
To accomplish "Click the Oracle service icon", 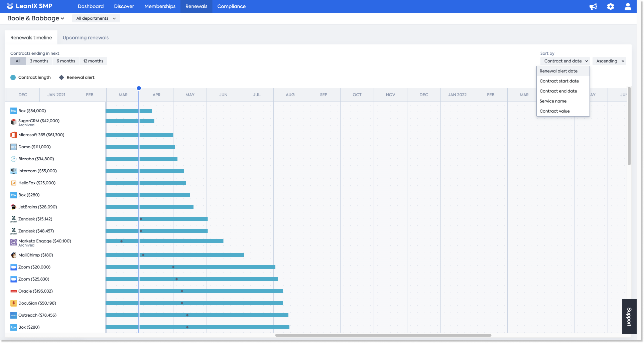I will coord(14,291).
